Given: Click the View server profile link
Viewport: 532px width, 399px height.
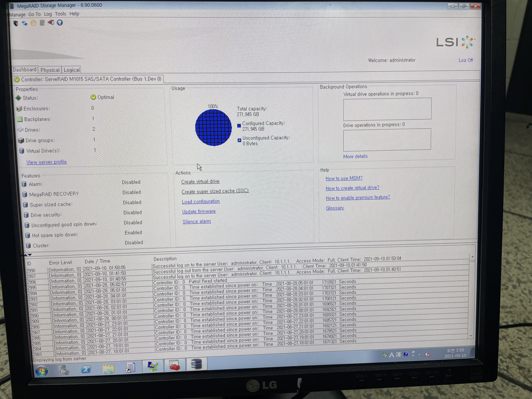Looking at the screenshot, I should [47, 162].
